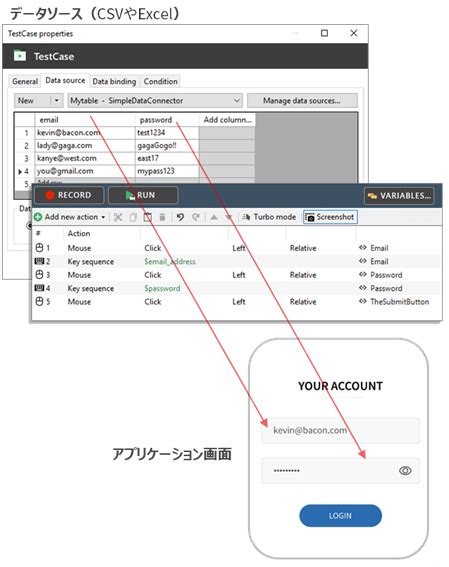Image resolution: width=449 pixels, height=567 pixels.
Task: Select row header number 2 in data table
Action: click(x=26, y=145)
